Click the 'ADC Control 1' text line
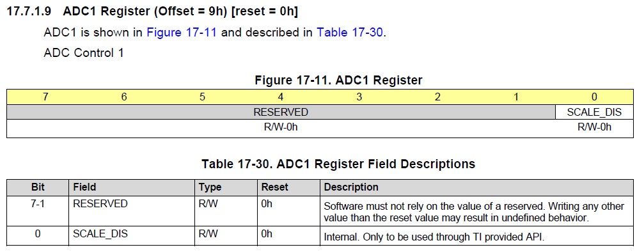This screenshot has width=644, height=252. click(x=84, y=53)
